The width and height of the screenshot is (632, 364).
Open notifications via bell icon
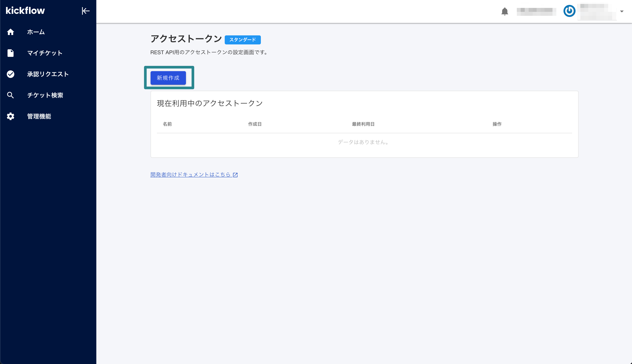click(x=505, y=11)
